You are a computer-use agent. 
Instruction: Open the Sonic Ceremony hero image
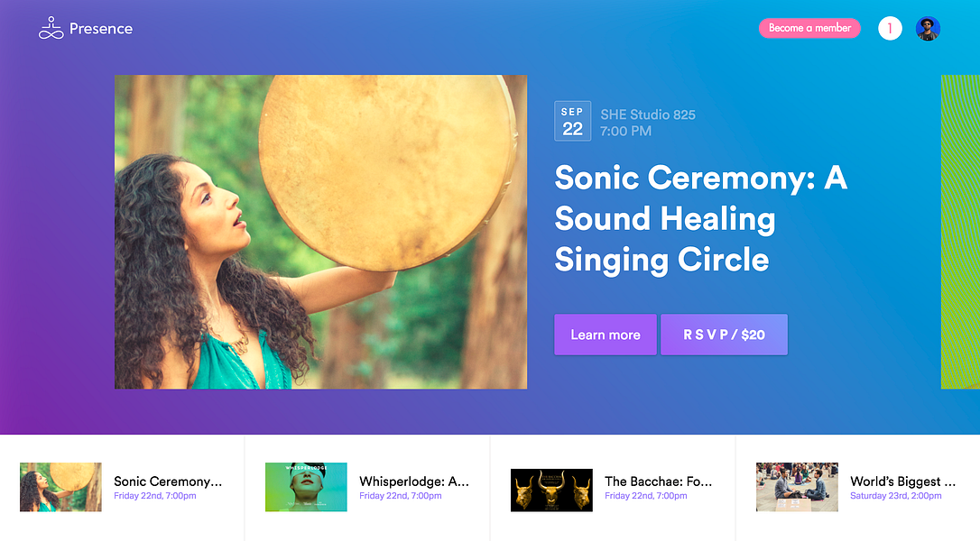[320, 232]
